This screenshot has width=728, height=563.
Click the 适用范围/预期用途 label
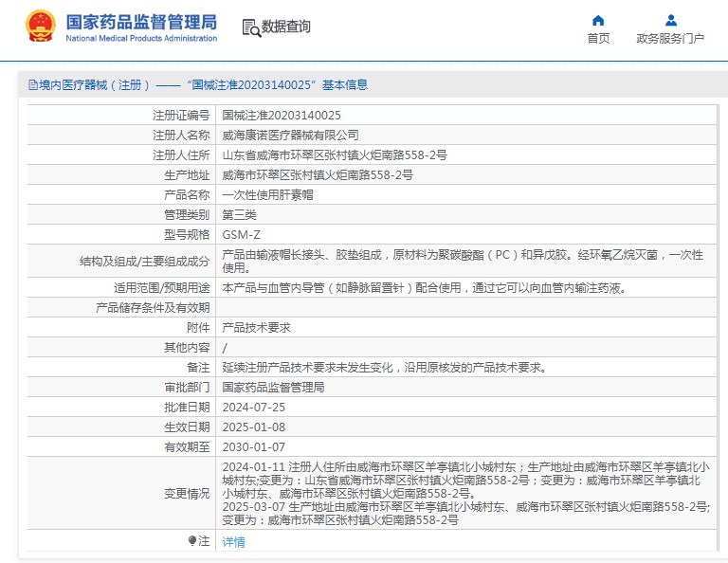coord(161,288)
